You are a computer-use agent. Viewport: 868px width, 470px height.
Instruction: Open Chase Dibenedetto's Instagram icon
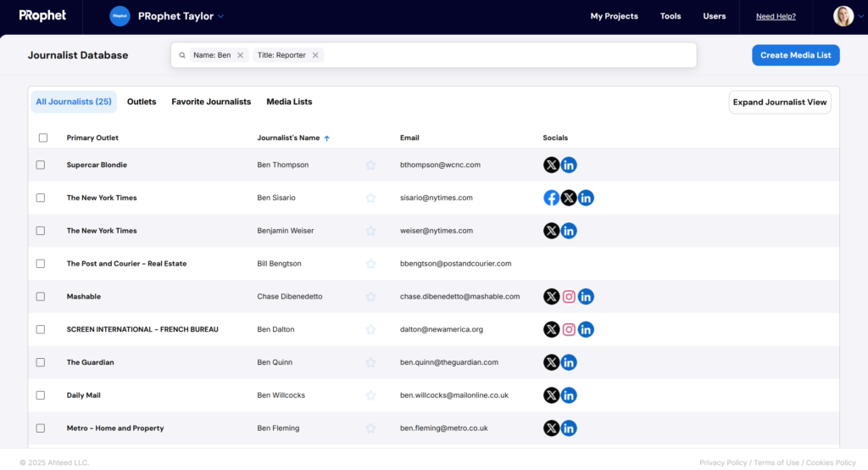(569, 297)
